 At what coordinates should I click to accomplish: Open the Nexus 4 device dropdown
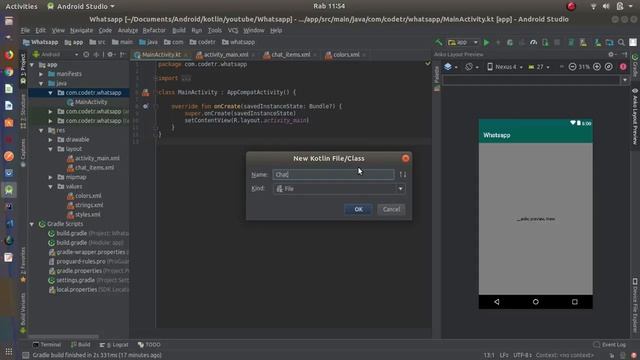(505, 67)
